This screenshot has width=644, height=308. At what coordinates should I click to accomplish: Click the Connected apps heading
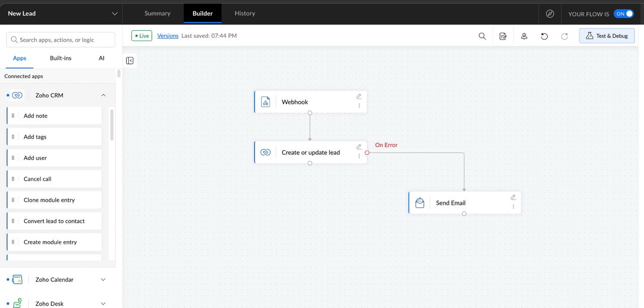point(24,76)
